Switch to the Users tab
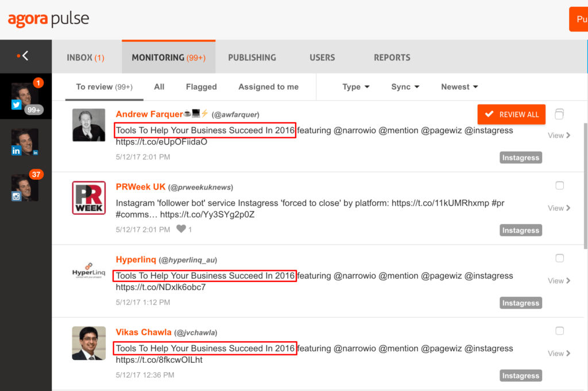Viewport: 588px width, 391px height. coord(322,57)
